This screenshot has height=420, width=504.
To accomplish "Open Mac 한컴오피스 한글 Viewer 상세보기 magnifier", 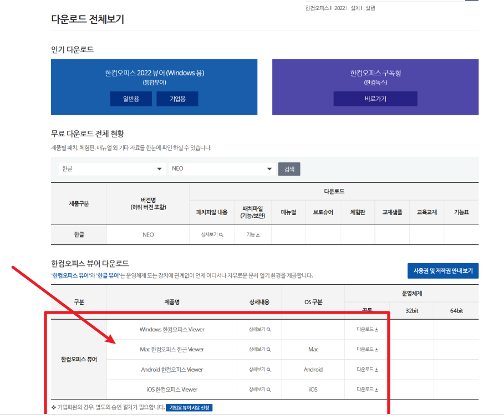I will [258, 349].
